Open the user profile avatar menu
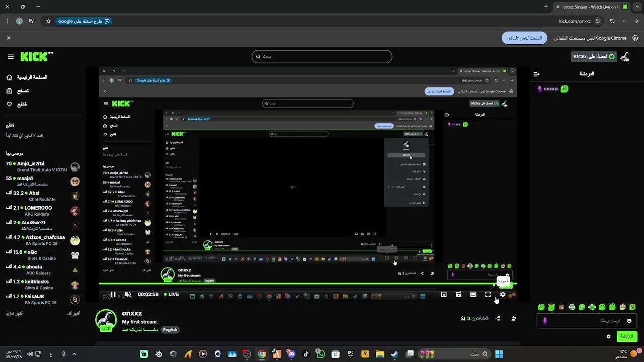Screen dimensions: 644x362 click(625, 57)
